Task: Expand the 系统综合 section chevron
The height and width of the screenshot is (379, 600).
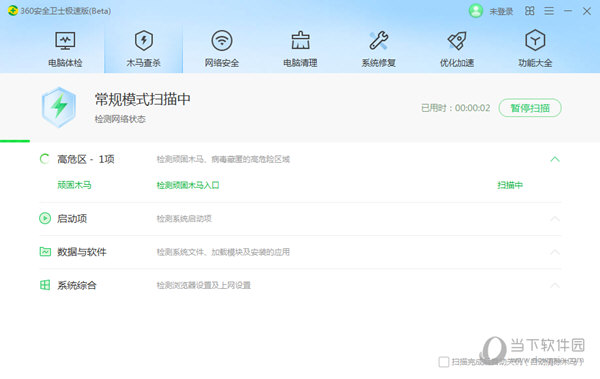Action: (x=555, y=285)
